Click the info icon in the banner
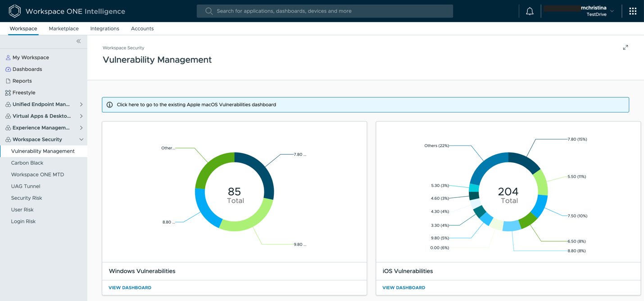Viewport: 644px width, 301px height. [109, 105]
